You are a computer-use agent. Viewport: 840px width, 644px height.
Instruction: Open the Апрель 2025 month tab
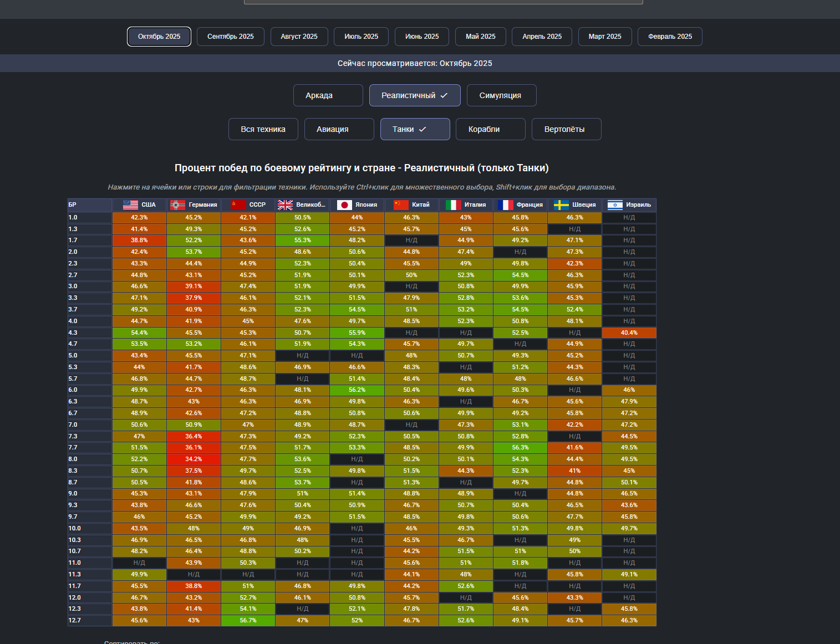pos(542,37)
